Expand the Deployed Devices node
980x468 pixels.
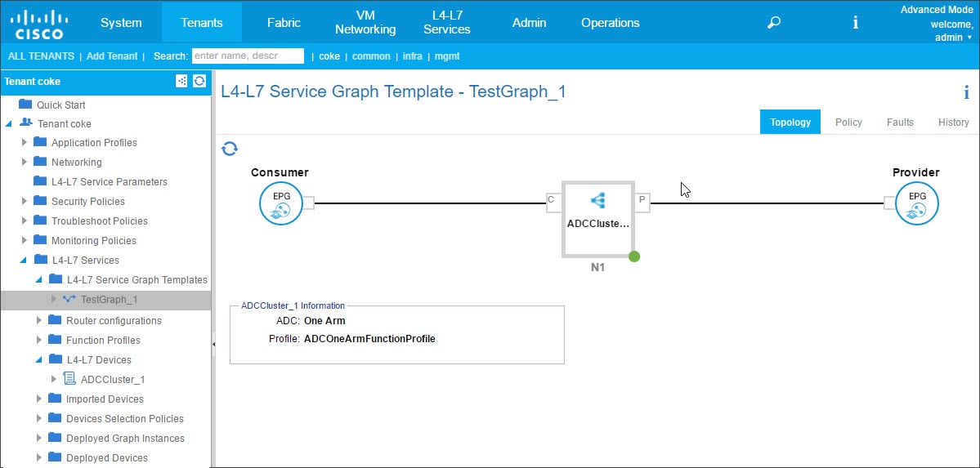[x=38, y=457]
